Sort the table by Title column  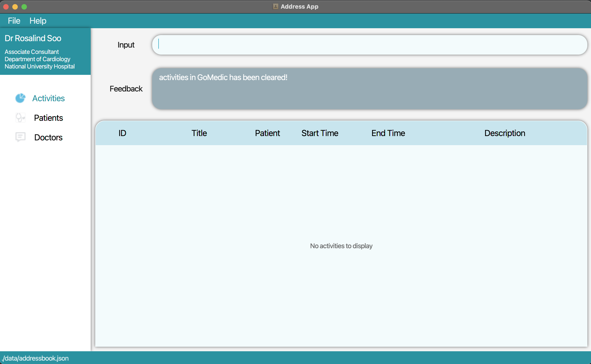(x=199, y=133)
